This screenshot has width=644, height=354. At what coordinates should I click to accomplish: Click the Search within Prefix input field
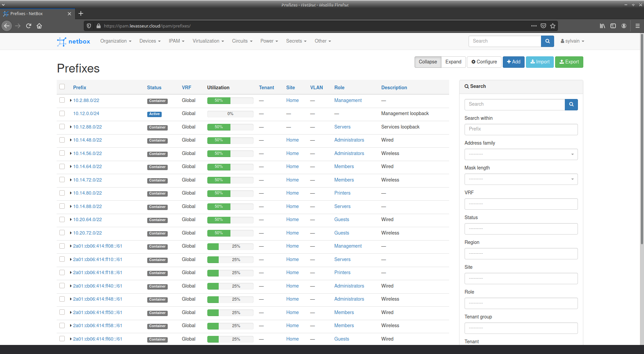[x=521, y=129]
